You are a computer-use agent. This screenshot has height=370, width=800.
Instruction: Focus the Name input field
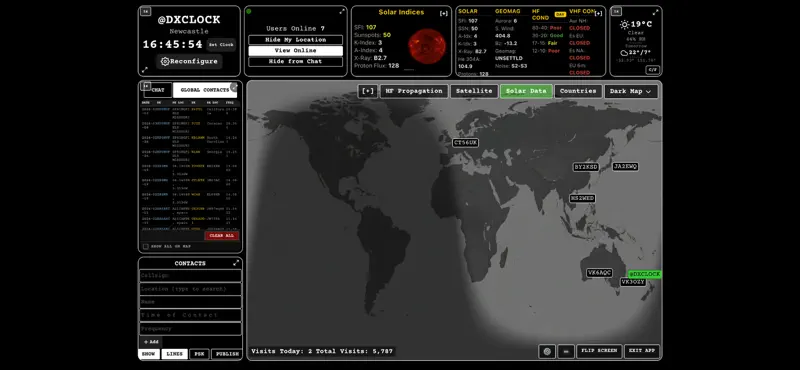pos(190,302)
